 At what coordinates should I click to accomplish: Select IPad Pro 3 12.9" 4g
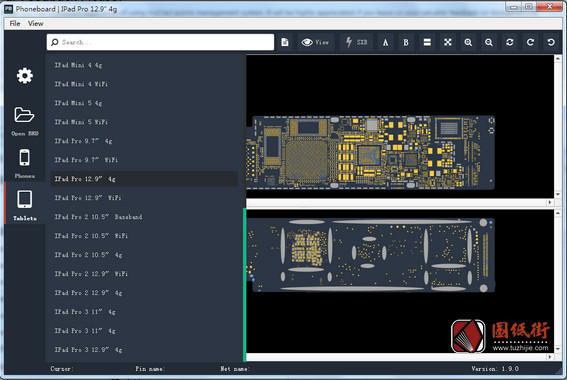(x=144, y=350)
